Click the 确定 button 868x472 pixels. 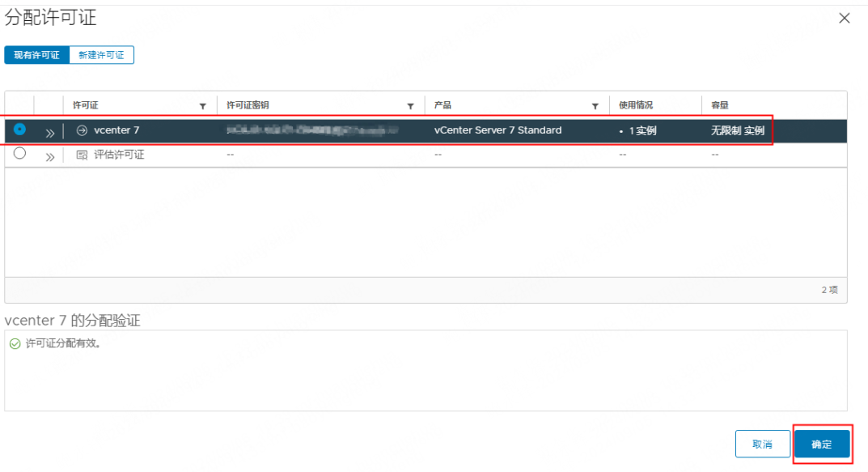pyautogui.click(x=822, y=444)
